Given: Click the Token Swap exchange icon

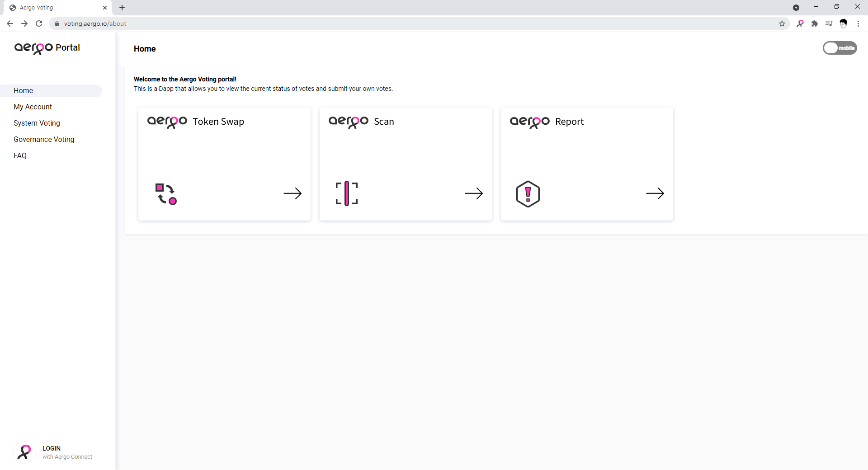Looking at the screenshot, I should click(x=166, y=194).
